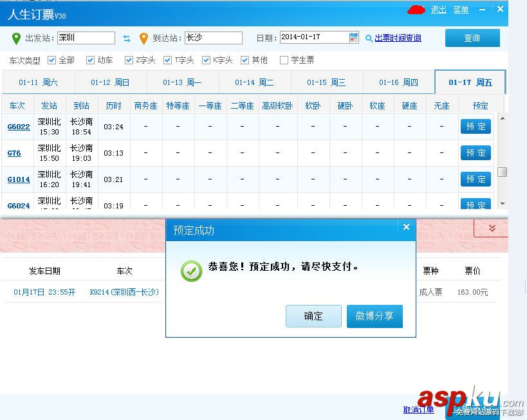Viewport: 527px width, 420px height.
Task: Book train G76 with 预定 button
Action: coord(476,153)
